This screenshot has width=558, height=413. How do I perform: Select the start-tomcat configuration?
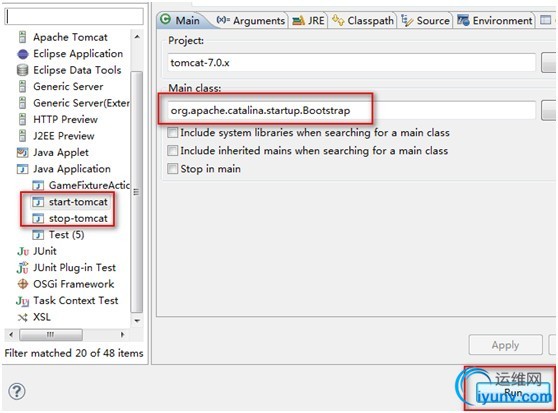click(x=78, y=202)
